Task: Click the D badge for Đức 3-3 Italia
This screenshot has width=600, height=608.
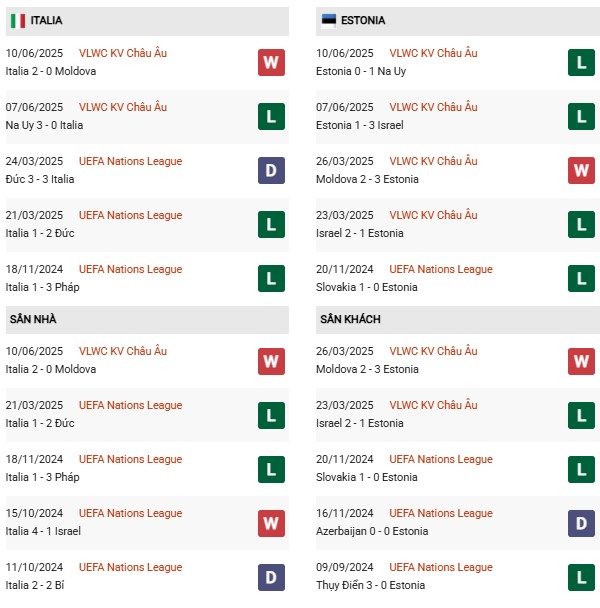Action: [x=271, y=171]
